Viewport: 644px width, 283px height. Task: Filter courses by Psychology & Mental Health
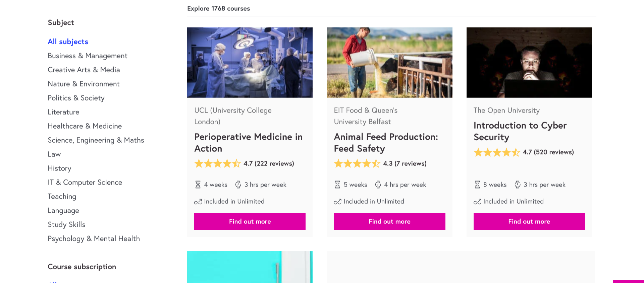click(94, 239)
